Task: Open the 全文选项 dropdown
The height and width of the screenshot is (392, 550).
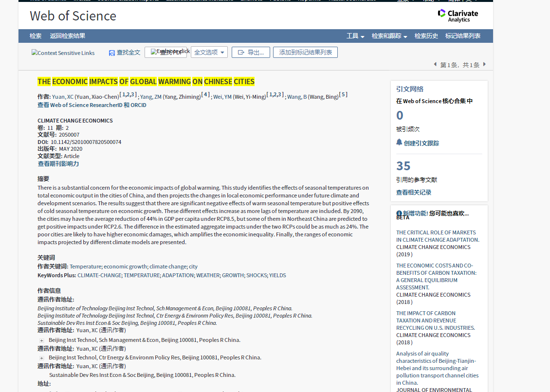Action: click(x=209, y=53)
